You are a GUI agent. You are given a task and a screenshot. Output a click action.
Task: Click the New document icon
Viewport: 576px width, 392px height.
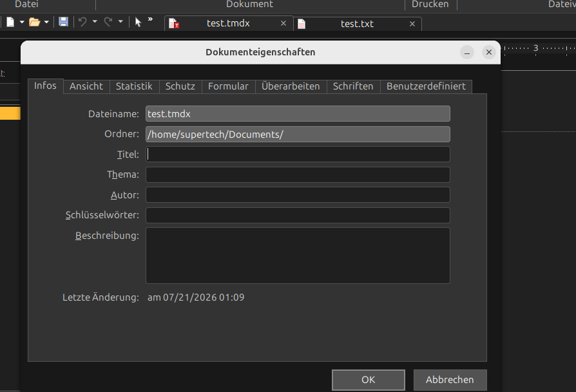(x=10, y=23)
